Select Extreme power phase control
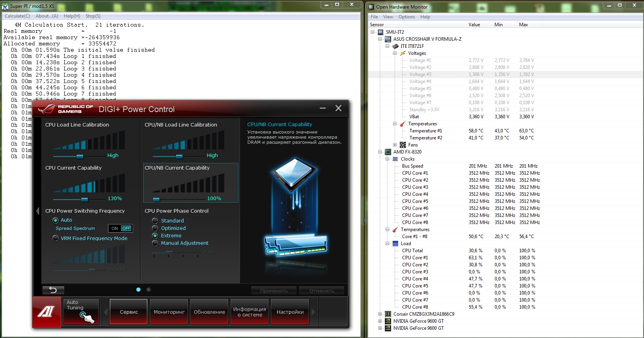This screenshot has width=644, height=338. [155, 236]
